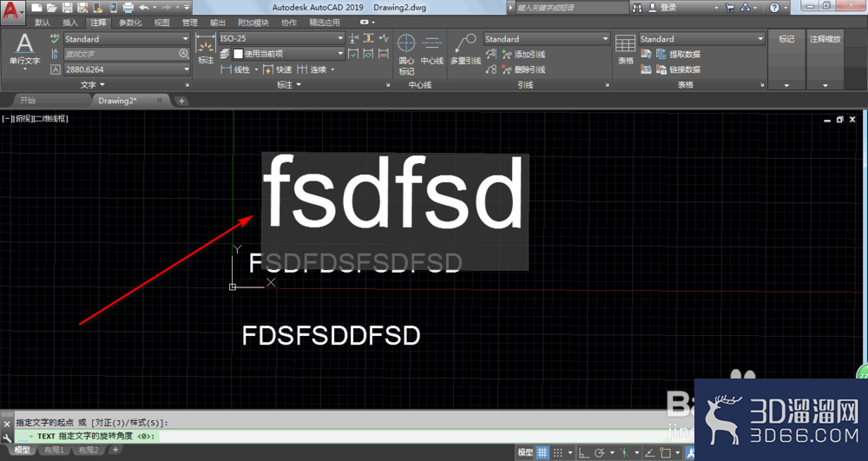Screen dimensions: 868x461
Task: Click the Undo arrow icon
Action: [144, 8]
